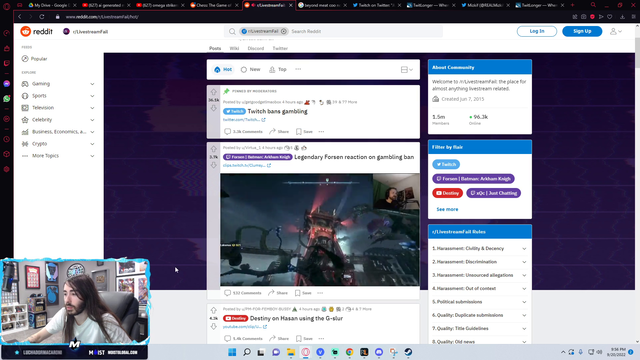The image size is (640, 360).
Task: Click the Forsen Batman video thumbnail
Action: [320, 229]
